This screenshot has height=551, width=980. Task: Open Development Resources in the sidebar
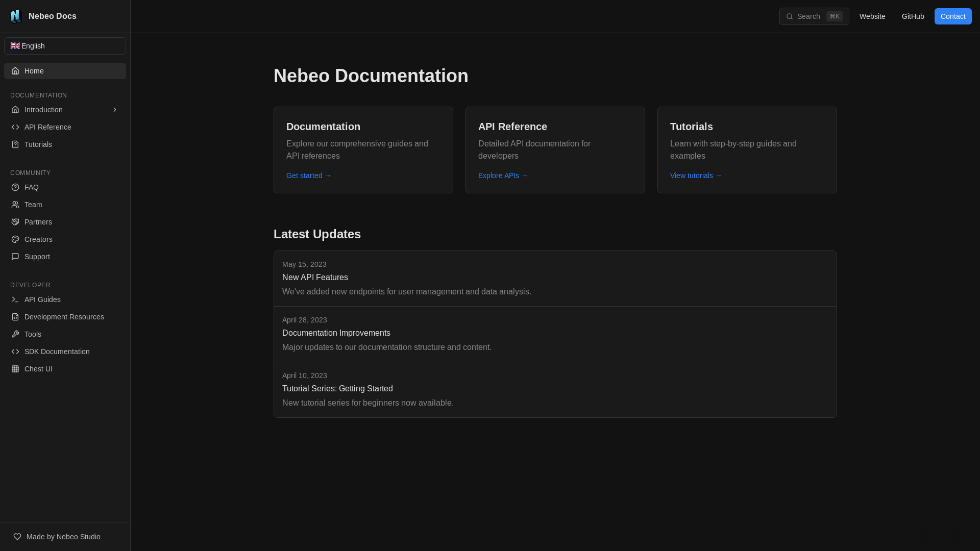(x=65, y=317)
